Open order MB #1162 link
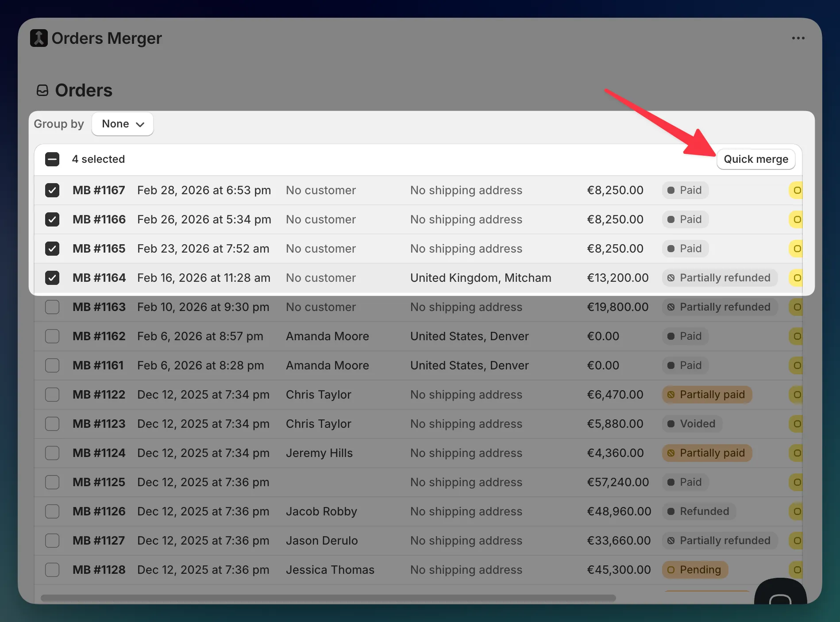The height and width of the screenshot is (622, 840). point(99,336)
